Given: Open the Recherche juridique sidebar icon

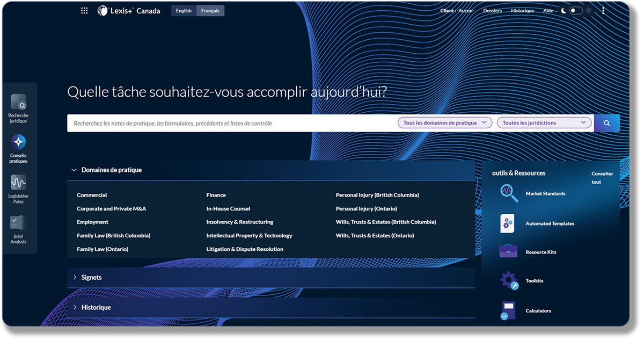Looking at the screenshot, I should click(x=18, y=102).
